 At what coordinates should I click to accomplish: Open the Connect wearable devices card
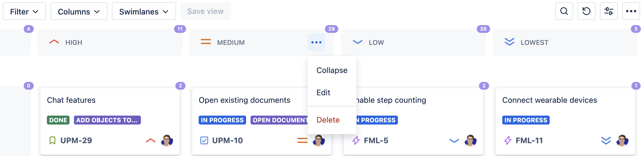549,100
